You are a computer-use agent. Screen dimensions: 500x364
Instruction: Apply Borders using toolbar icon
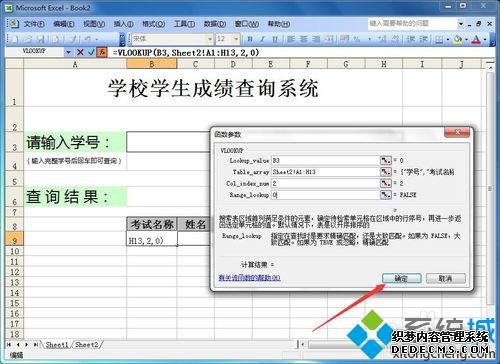(x=439, y=39)
